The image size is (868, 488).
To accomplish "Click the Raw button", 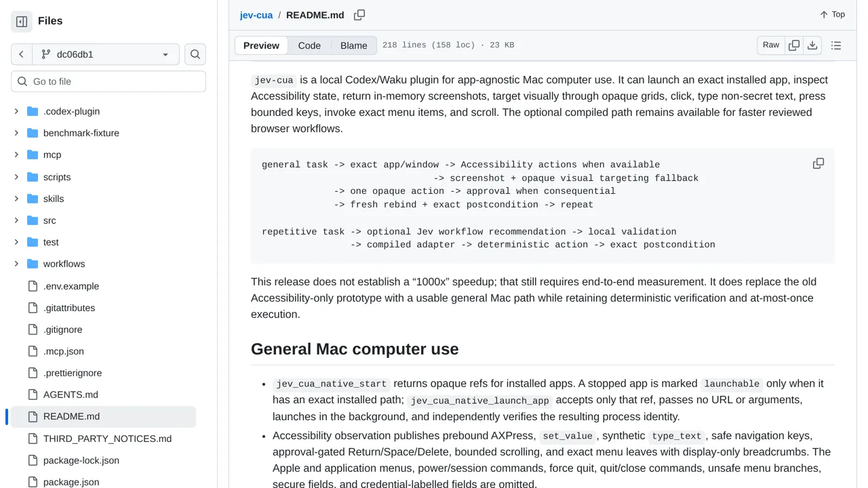I will click(771, 45).
